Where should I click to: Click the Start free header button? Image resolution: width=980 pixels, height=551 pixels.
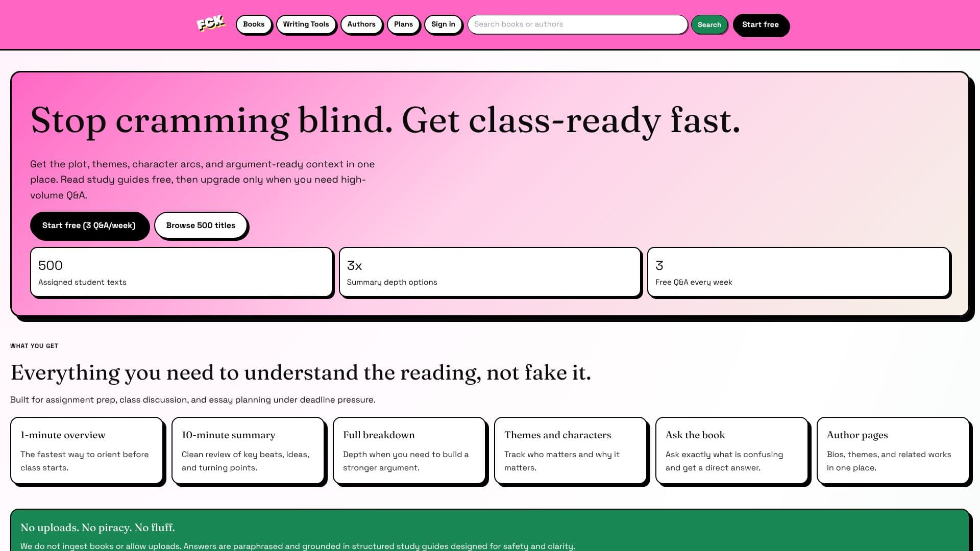761,24
